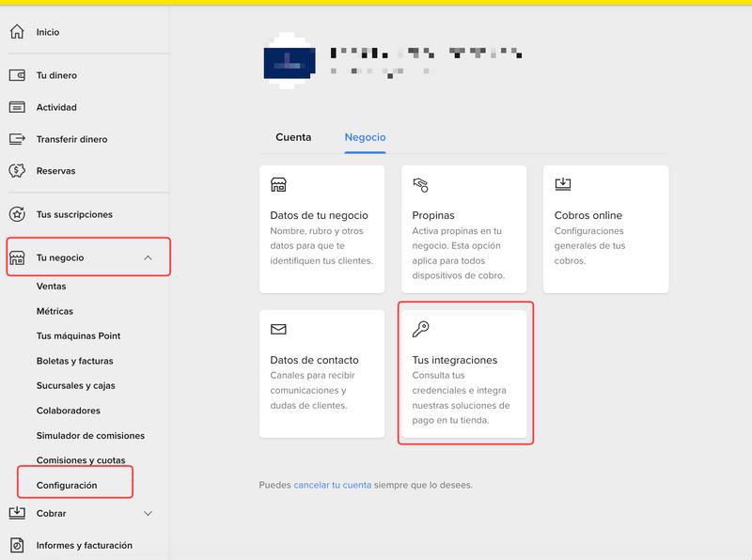Expand the Cobrar section chevron

148,513
